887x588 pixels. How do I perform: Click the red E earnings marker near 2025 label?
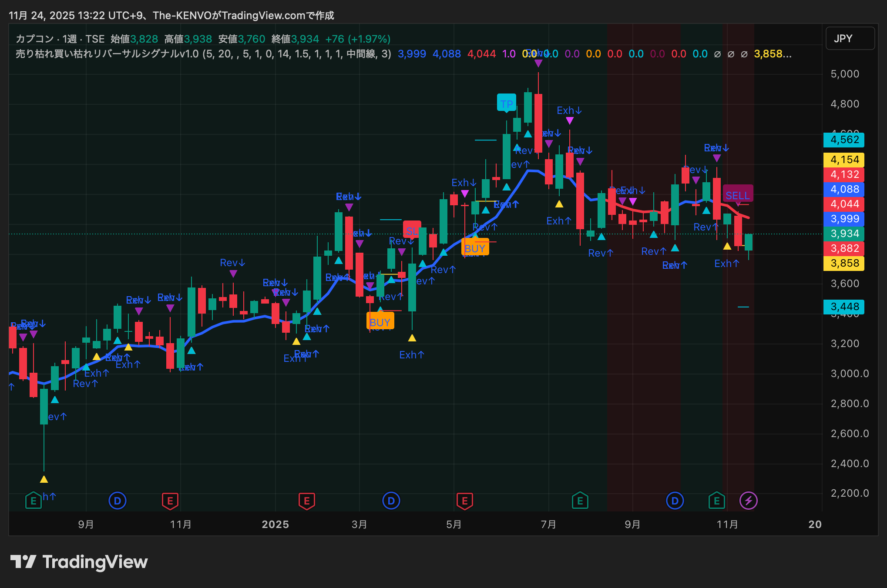pyautogui.click(x=306, y=501)
